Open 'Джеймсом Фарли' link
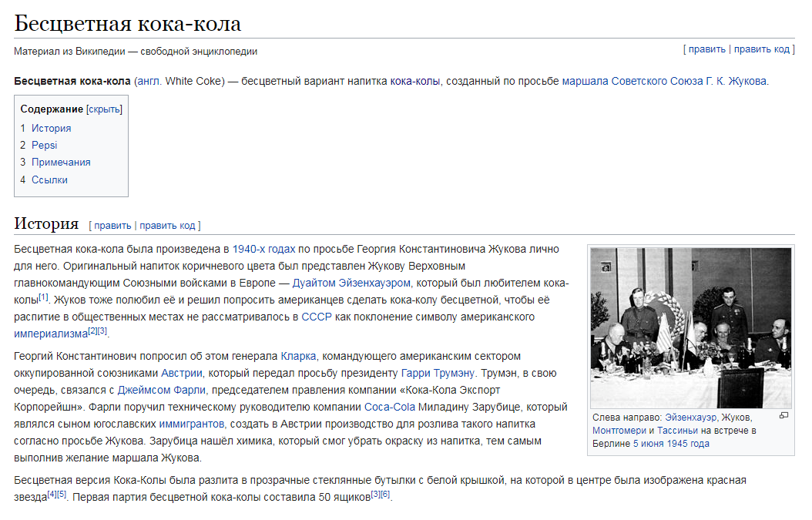 click(x=162, y=390)
